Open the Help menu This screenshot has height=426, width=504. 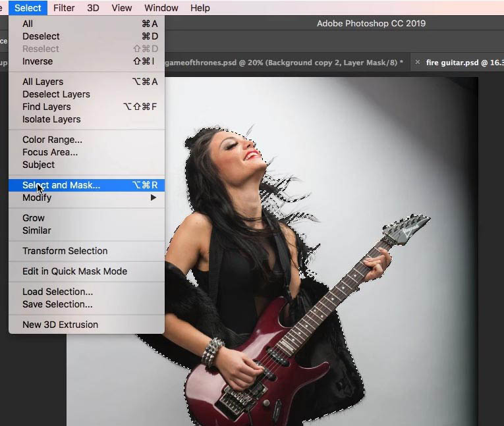coord(200,8)
